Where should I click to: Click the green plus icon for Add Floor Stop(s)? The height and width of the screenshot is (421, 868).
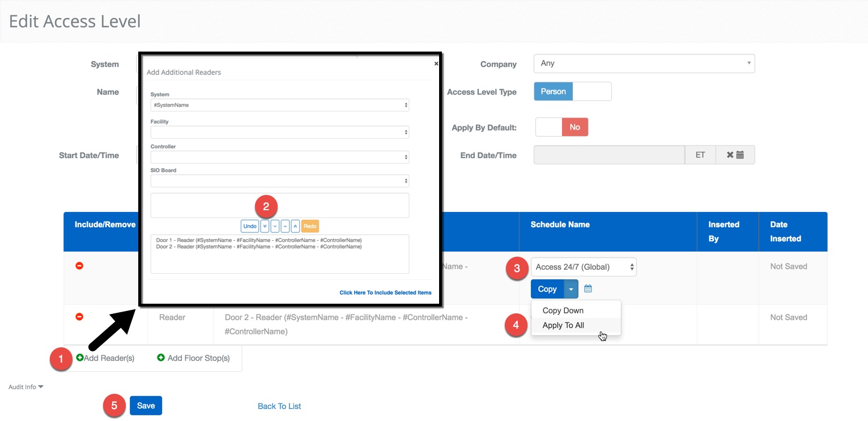161,358
